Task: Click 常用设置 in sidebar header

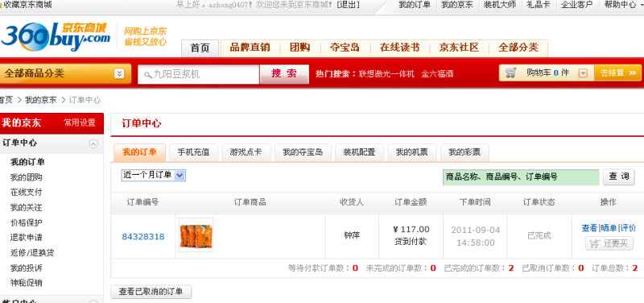Action: 79,122
